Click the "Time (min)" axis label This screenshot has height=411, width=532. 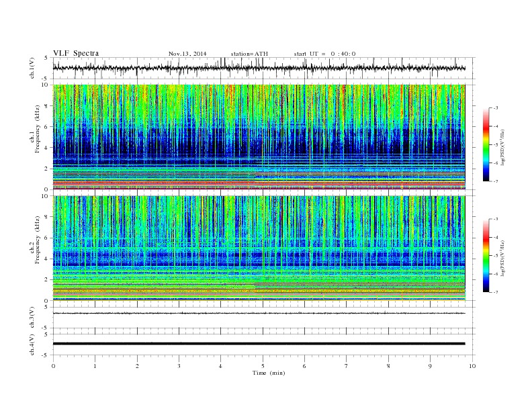coord(269,373)
